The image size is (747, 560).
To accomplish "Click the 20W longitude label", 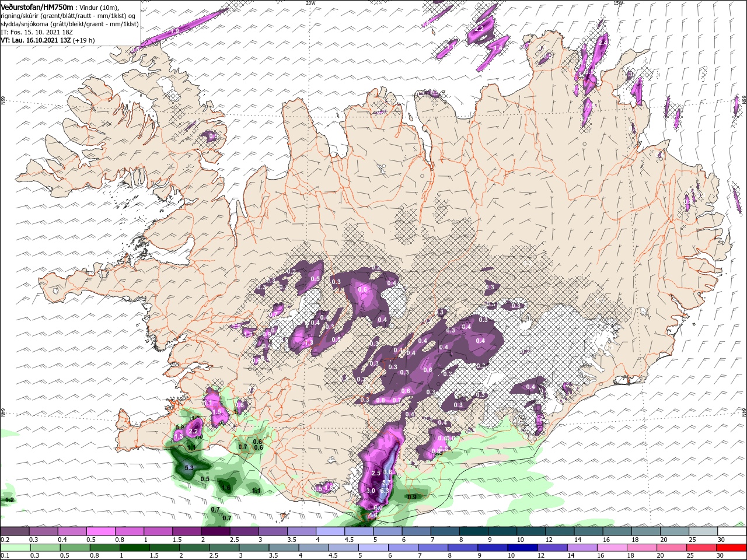I will click(310, 3).
